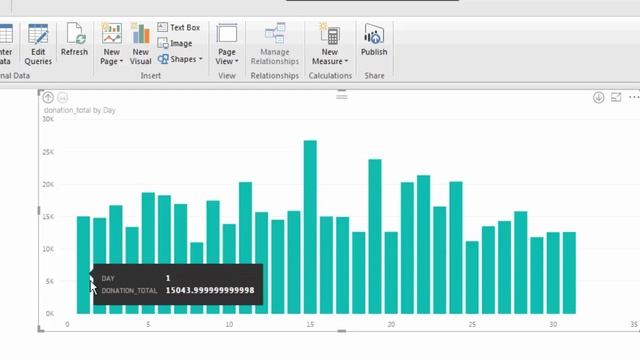Viewport: 640px width, 360px height.
Task: Click the 30K y-axis label
Action: [x=48, y=119]
